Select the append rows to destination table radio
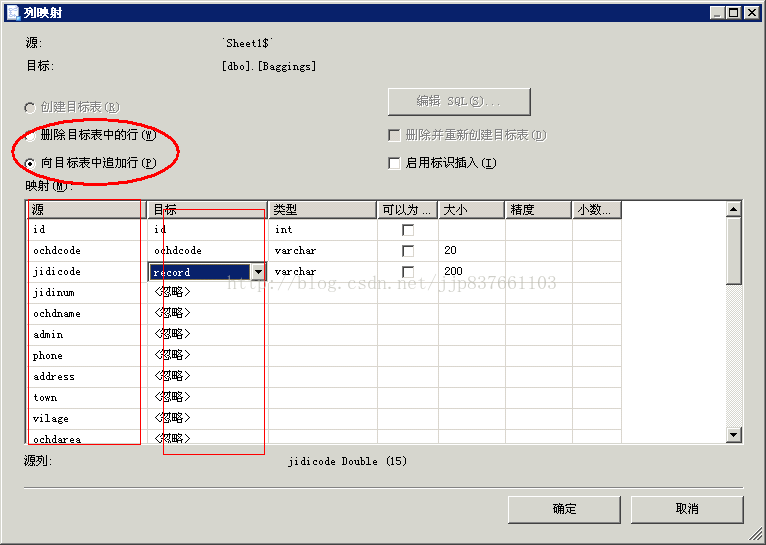766x545 pixels. pyautogui.click(x=30, y=164)
